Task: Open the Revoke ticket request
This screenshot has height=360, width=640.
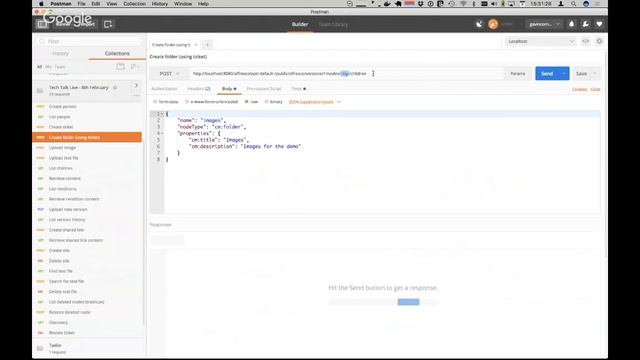Action: (87, 333)
